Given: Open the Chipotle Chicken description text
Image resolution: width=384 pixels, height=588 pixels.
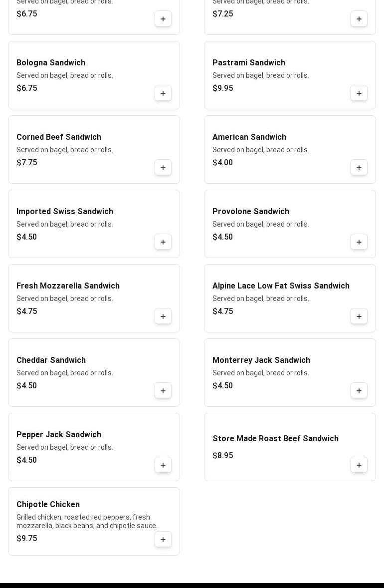Looking at the screenshot, I should pyautogui.click(x=87, y=521).
